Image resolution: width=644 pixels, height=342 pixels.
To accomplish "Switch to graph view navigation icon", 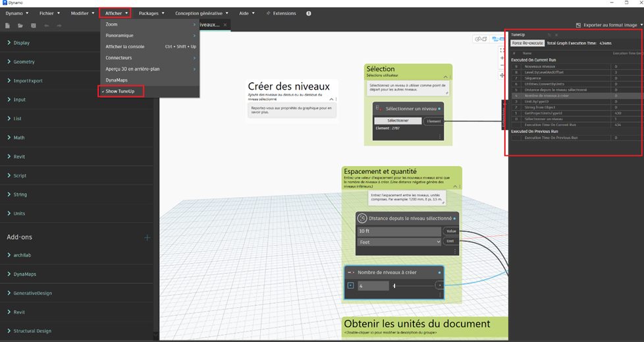I will [498, 39].
